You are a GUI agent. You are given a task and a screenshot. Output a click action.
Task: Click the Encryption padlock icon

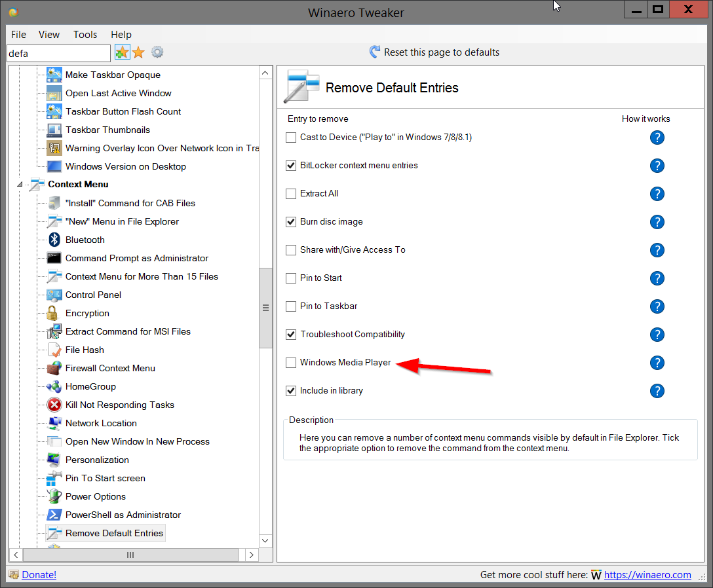click(52, 313)
